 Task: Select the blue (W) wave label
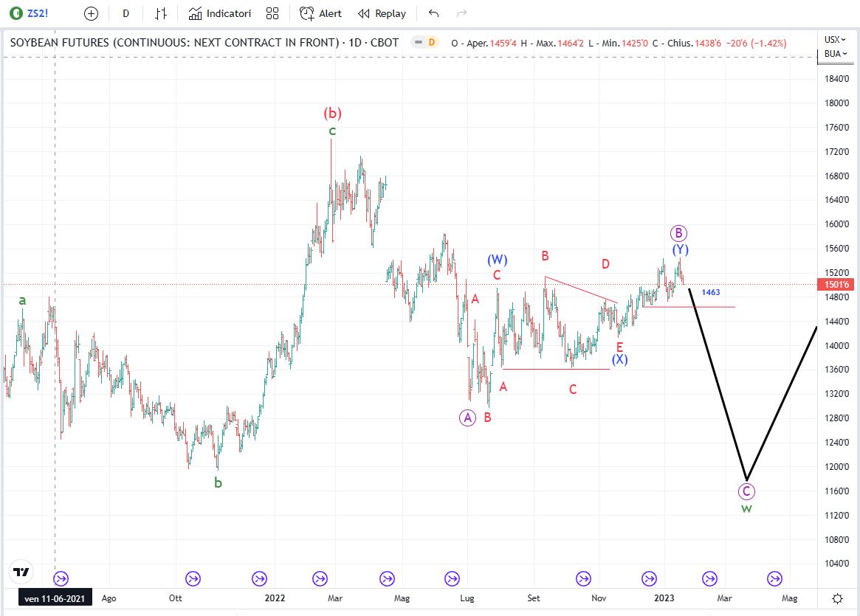point(498,260)
